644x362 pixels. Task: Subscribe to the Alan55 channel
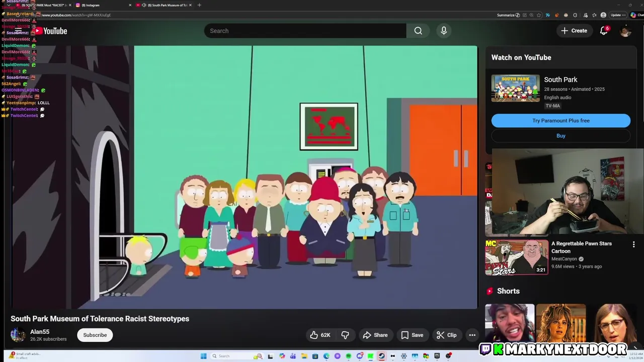click(95, 335)
